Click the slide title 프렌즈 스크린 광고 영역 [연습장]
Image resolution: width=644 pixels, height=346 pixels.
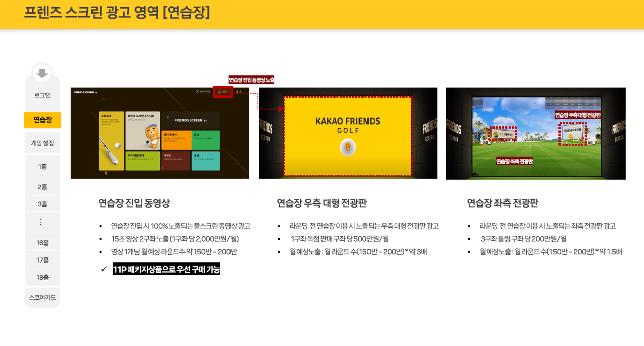pyautogui.click(x=117, y=12)
